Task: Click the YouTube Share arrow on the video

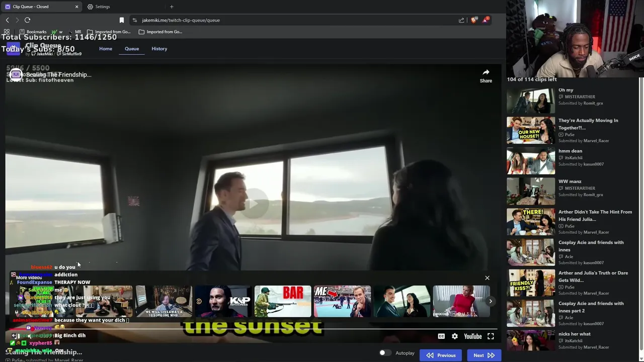Action: click(486, 76)
